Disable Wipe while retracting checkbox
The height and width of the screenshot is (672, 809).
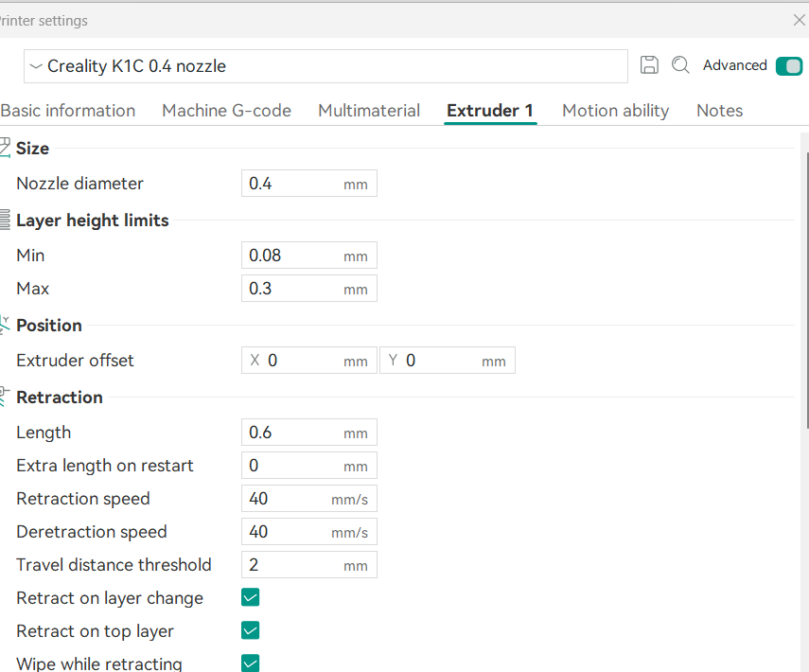[250, 663]
